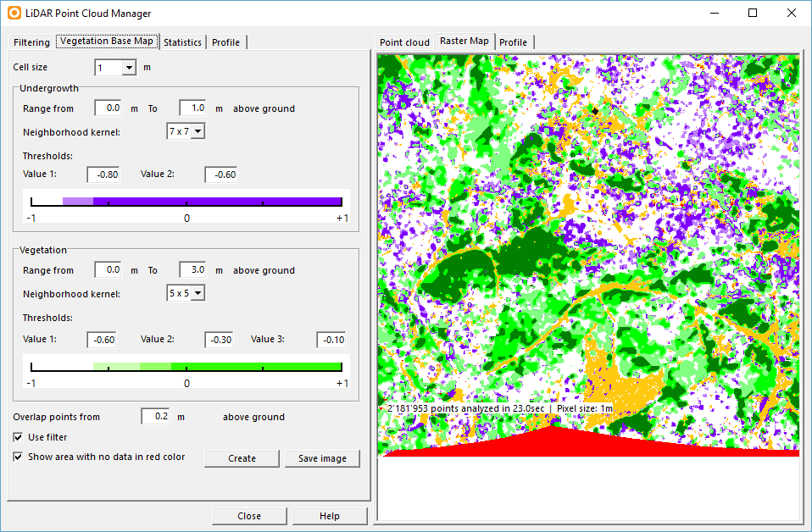Open the Statistics tab
This screenshot has width=812, height=532.
pyautogui.click(x=182, y=42)
